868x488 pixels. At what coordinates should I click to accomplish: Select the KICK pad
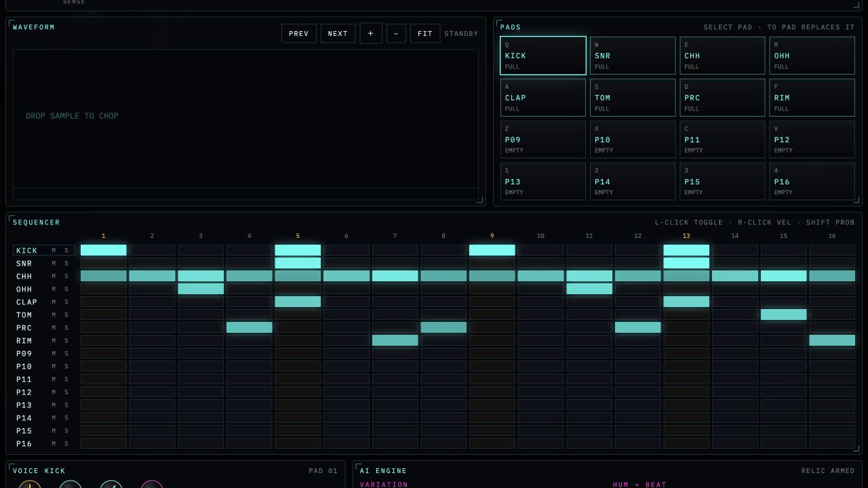[x=543, y=56]
